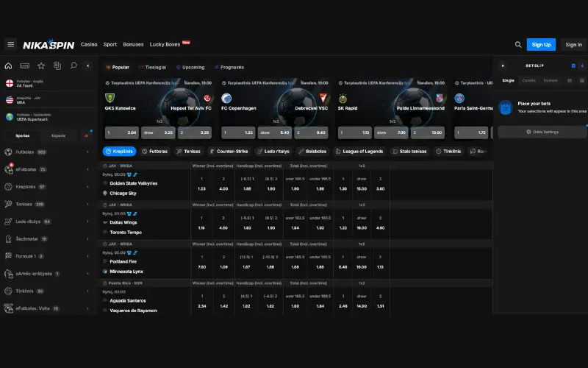This screenshot has width=588, height=368.
Task: Expand the Tenisas category arrow
Action: pyautogui.click(x=87, y=204)
